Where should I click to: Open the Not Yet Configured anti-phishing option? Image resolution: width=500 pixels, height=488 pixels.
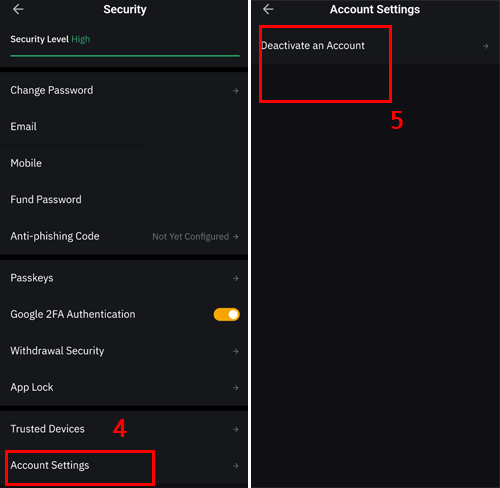click(x=195, y=237)
